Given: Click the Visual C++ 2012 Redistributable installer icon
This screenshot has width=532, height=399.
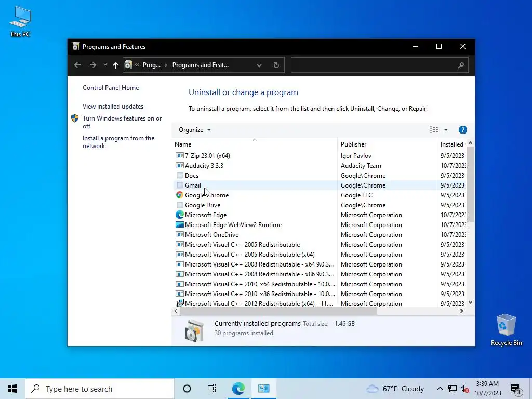Looking at the screenshot, I should [x=179, y=303].
